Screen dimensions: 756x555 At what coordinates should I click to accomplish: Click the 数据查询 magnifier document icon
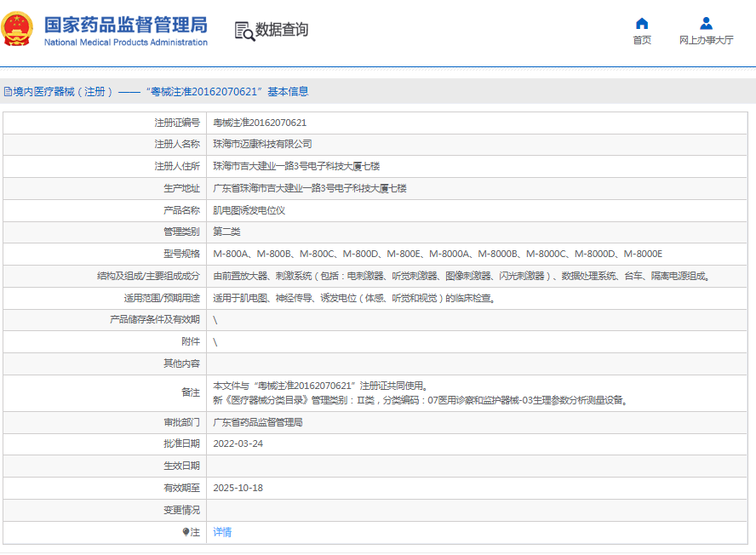click(244, 31)
